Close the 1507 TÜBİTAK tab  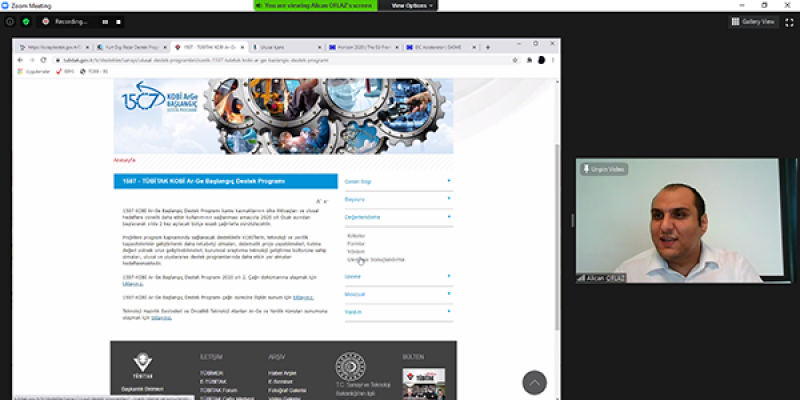click(242, 47)
